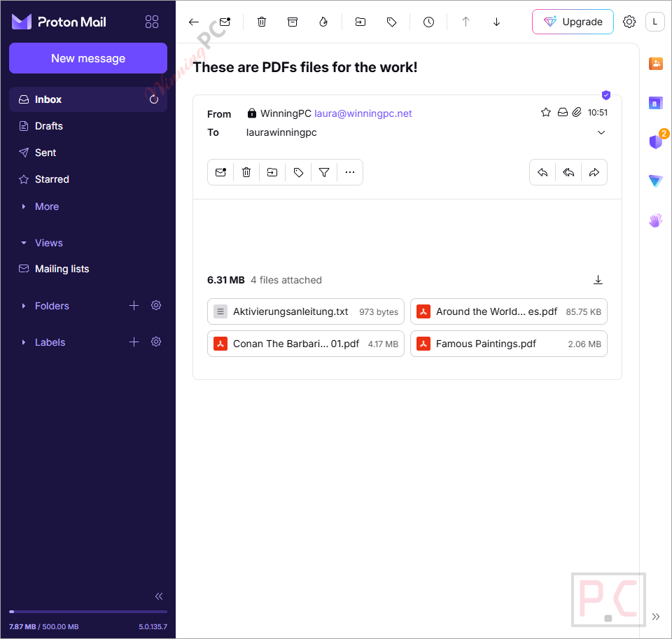Apply a label from the message action bar
The height and width of the screenshot is (639, 672).
(298, 172)
